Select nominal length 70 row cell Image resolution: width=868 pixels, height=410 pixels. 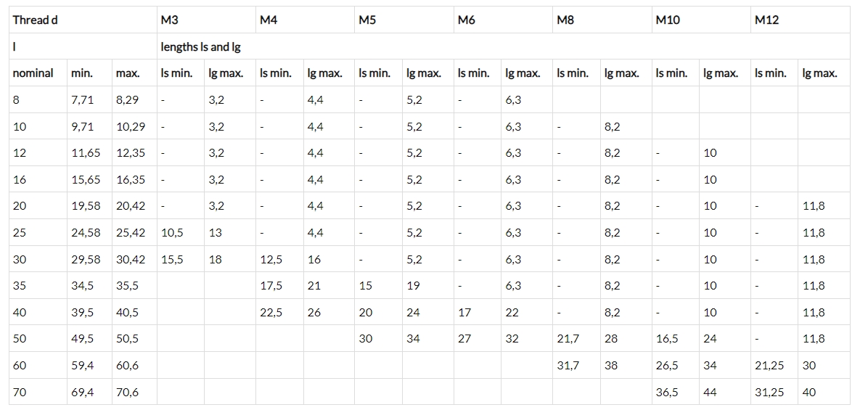point(38,393)
